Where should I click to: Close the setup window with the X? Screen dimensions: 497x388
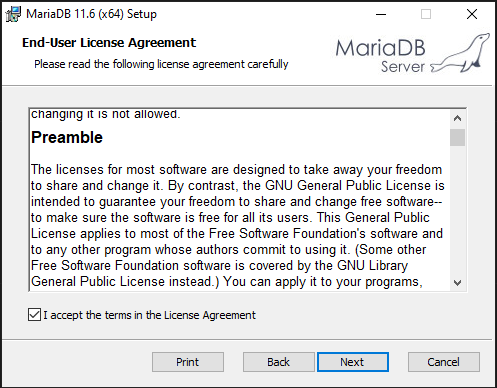[x=472, y=14]
